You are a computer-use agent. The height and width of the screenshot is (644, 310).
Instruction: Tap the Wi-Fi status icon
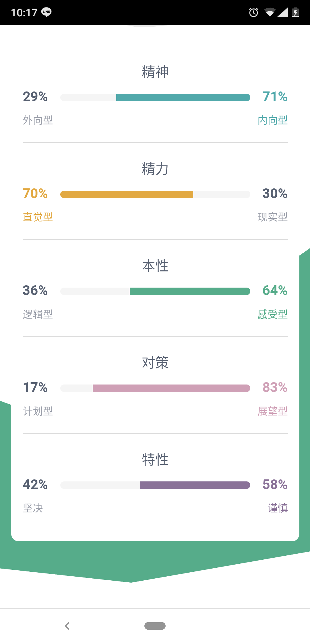[270, 12]
